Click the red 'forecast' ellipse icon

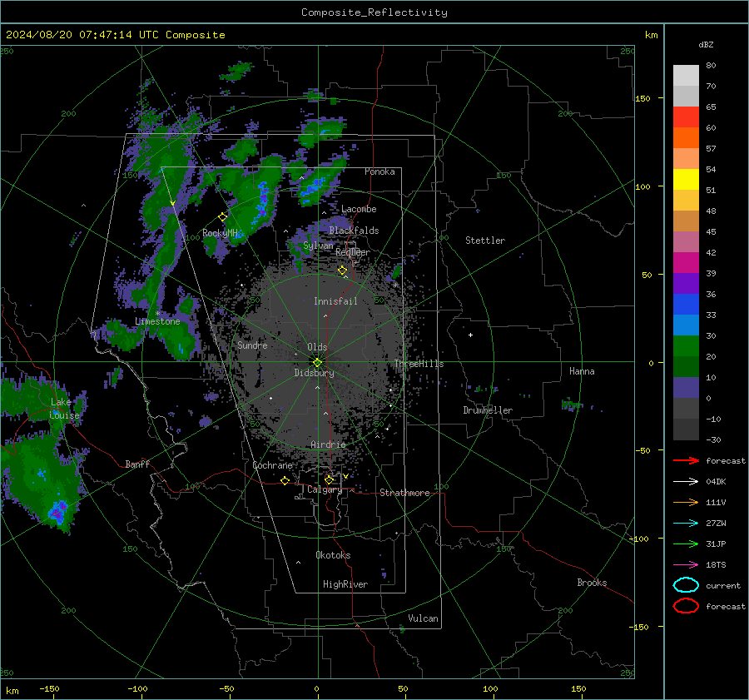(x=686, y=606)
